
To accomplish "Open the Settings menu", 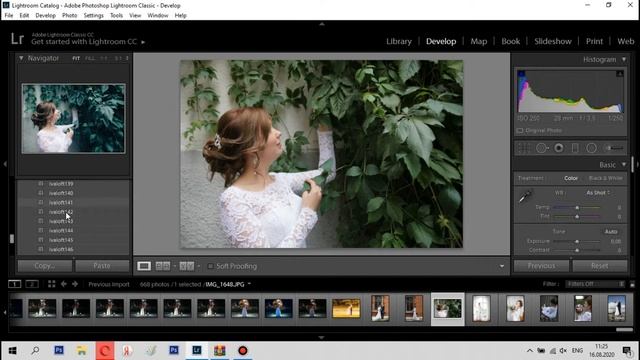I will click(93, 16).
